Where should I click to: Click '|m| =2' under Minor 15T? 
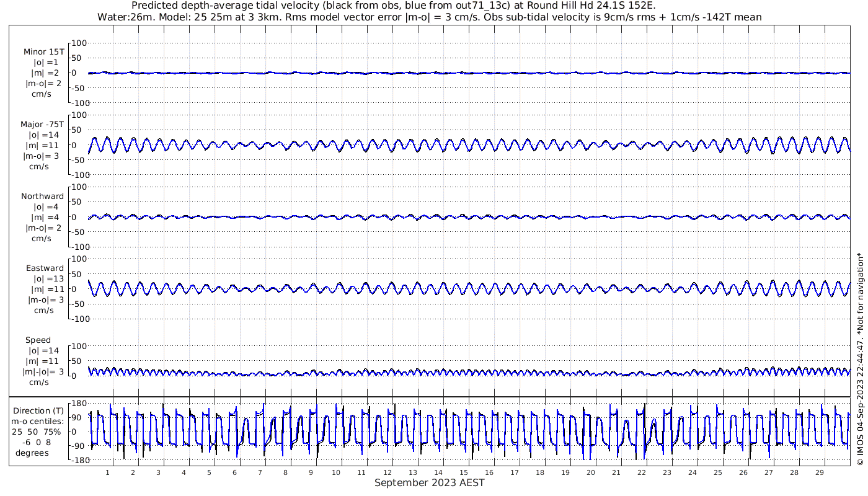coord(45,73)
